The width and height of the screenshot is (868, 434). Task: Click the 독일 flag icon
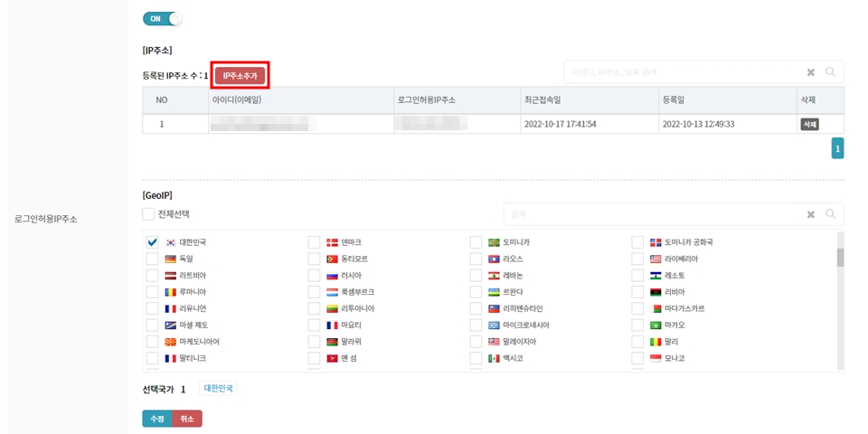(170, 259)
